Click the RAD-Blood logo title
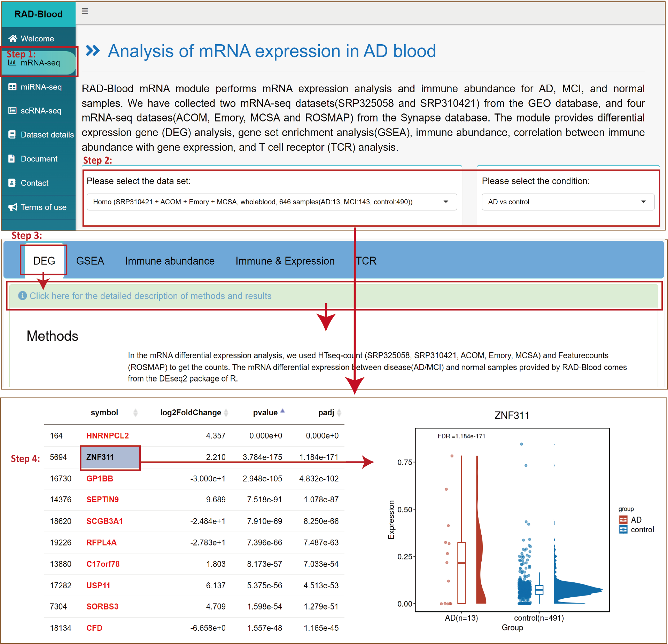 point(39,14)
